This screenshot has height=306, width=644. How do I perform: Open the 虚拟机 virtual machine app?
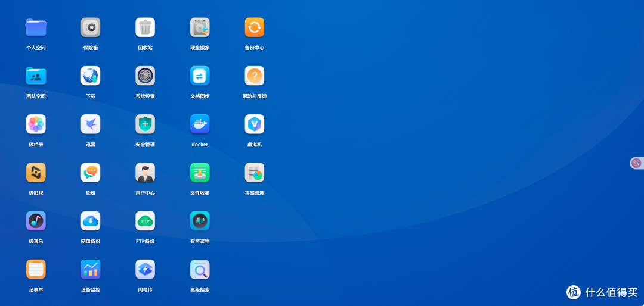[x=254, y=124]
